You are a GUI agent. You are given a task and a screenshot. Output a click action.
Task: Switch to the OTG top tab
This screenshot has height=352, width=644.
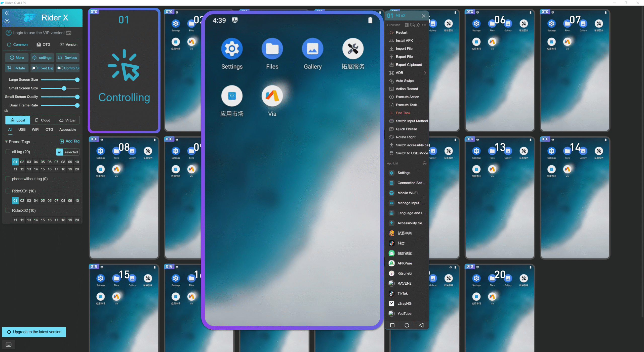tap(44, 45)
